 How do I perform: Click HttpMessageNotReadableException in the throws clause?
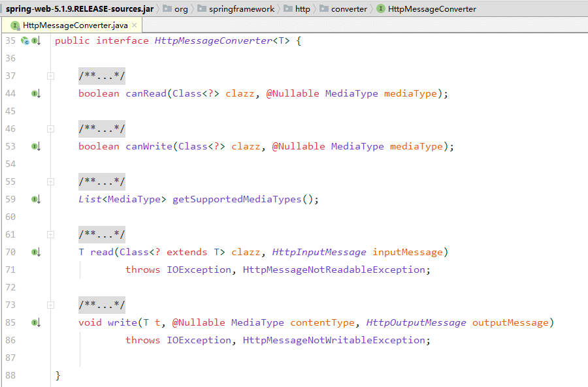pos(336,270)
